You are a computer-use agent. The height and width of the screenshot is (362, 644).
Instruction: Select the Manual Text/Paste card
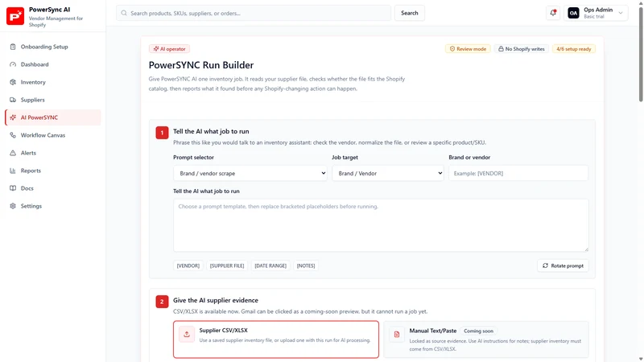(x=486, y=339)
